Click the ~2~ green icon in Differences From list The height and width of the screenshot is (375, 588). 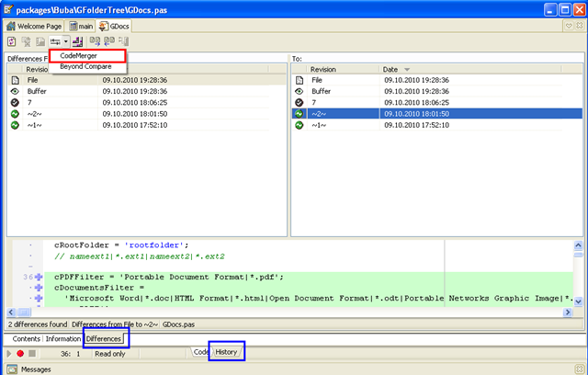pos(15,114)
